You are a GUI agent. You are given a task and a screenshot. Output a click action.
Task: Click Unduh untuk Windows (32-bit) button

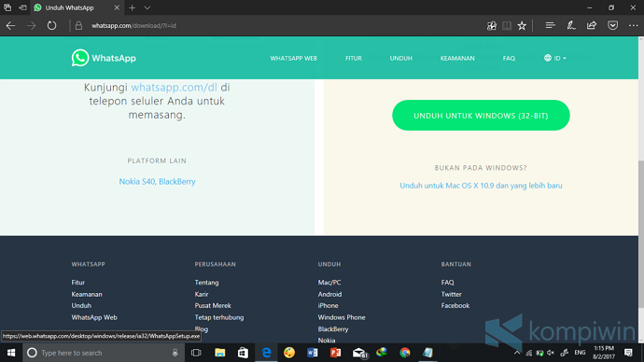[481, 116]
